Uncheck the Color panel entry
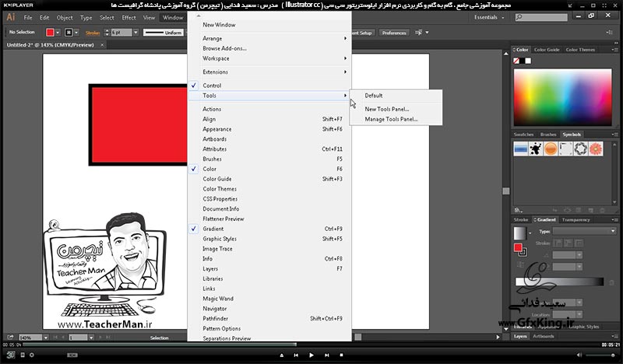Viewport: 623px width, 364px height. point(269,169)
